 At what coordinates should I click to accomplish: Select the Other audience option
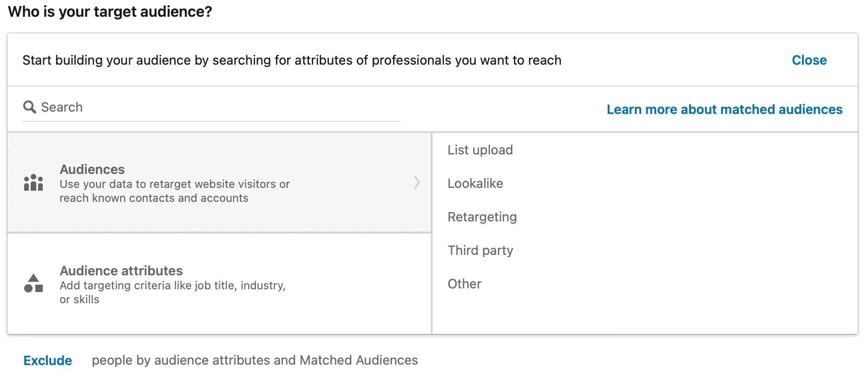464,284
